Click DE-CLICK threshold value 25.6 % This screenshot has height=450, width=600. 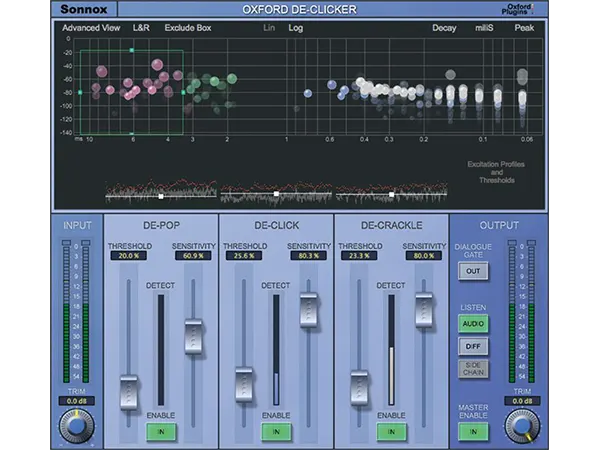click(x=244, y=256)
